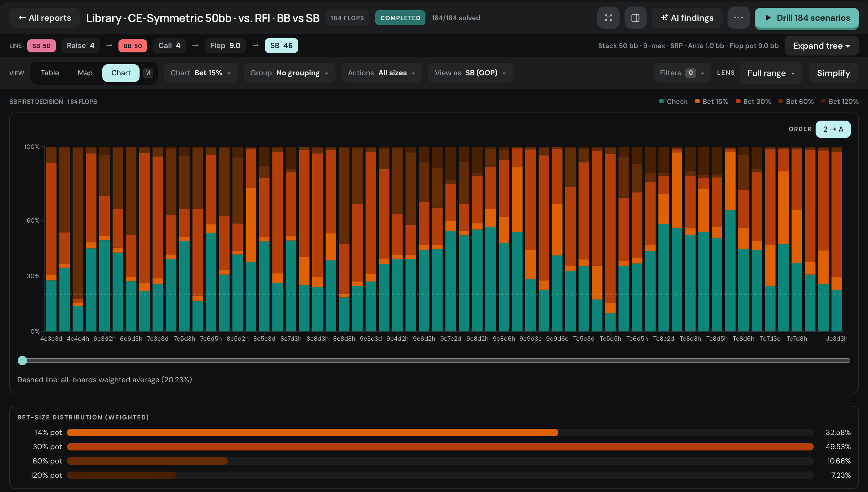This screenshot has height=492, width=868.
Task: Open the Group No grouping dropdown
Action: tap(289, 73)
